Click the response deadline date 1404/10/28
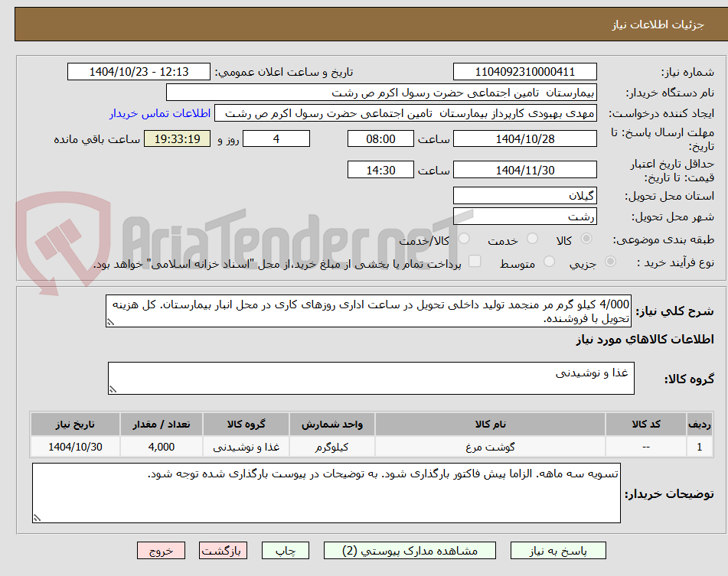728x576 pixels. pyautogui.click(x=524, y=138)
